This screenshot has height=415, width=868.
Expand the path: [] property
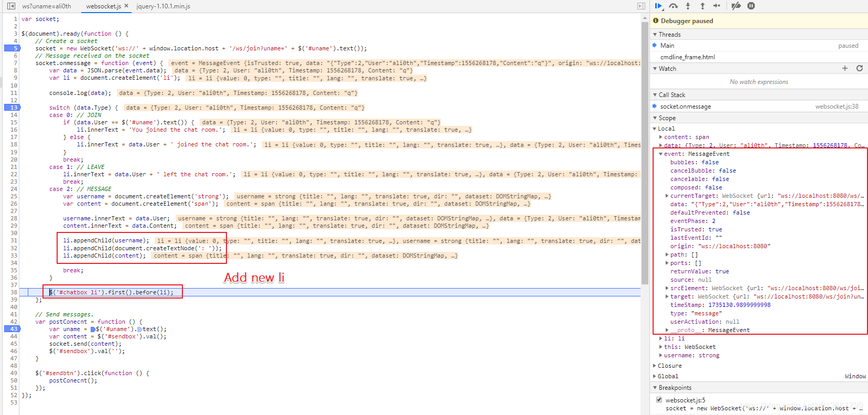(667, 254)
